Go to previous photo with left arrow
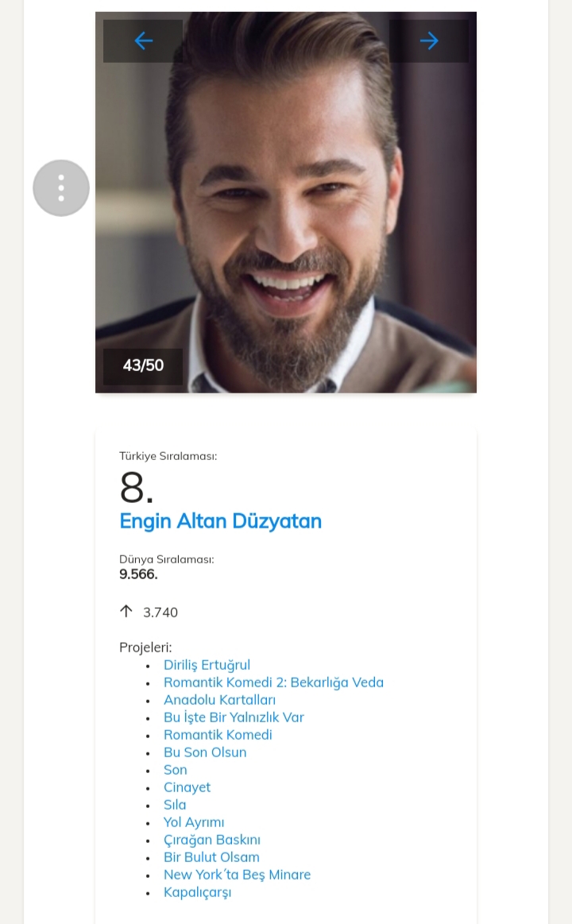 [143, 41]
